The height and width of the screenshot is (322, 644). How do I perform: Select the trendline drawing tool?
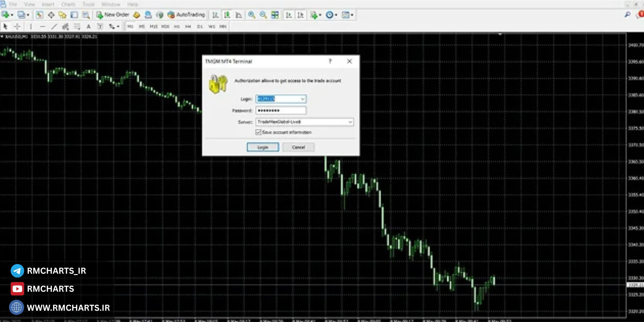[x=54, y=26]
